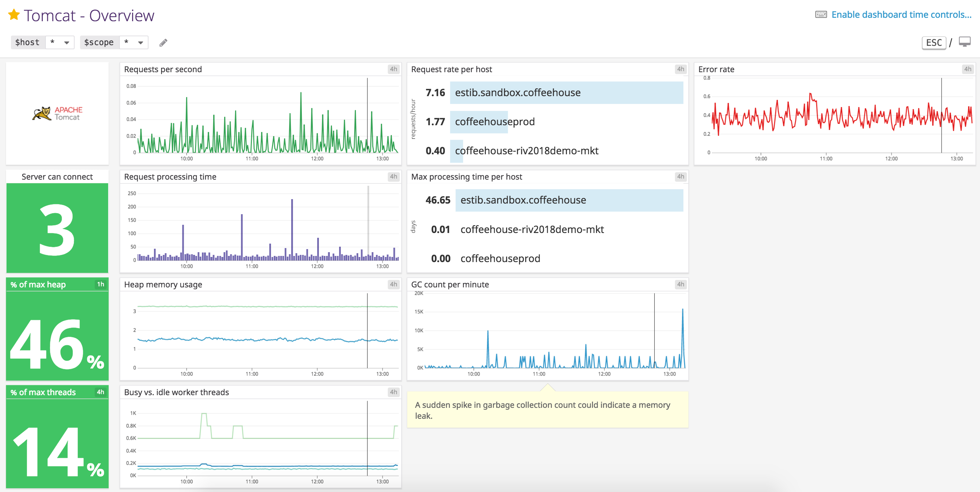980x492 pixels.
Task: Click the Requests per second panel title
Action: 163,69
